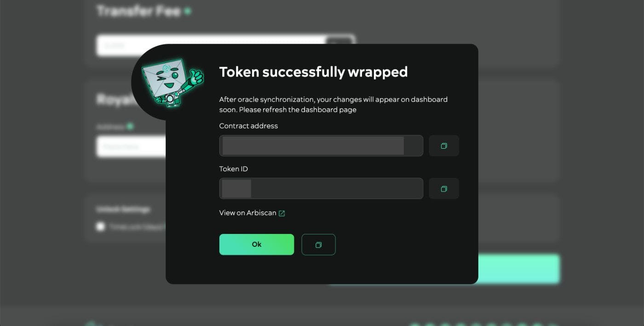
Task: Click the blurred royalty Address input box
Action: click(x=131, y=146)
